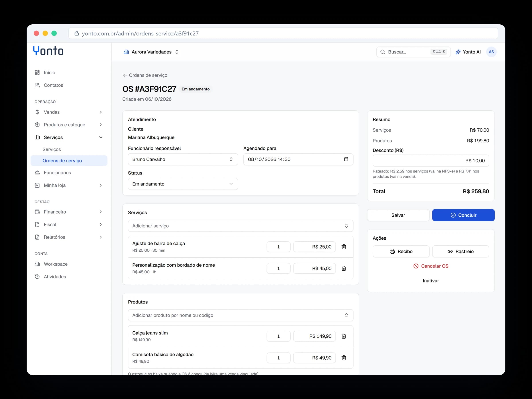Image resolution: width=532 pixels, height=399 pixels.
Task: Remove Personalização com bordado de nome row
Action: coord(344,268)
